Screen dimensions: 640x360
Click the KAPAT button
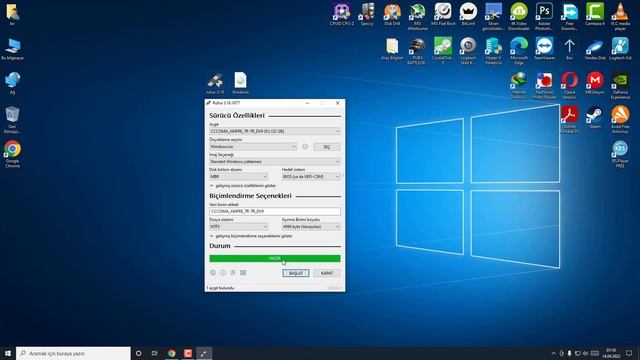tap(327, 273)
